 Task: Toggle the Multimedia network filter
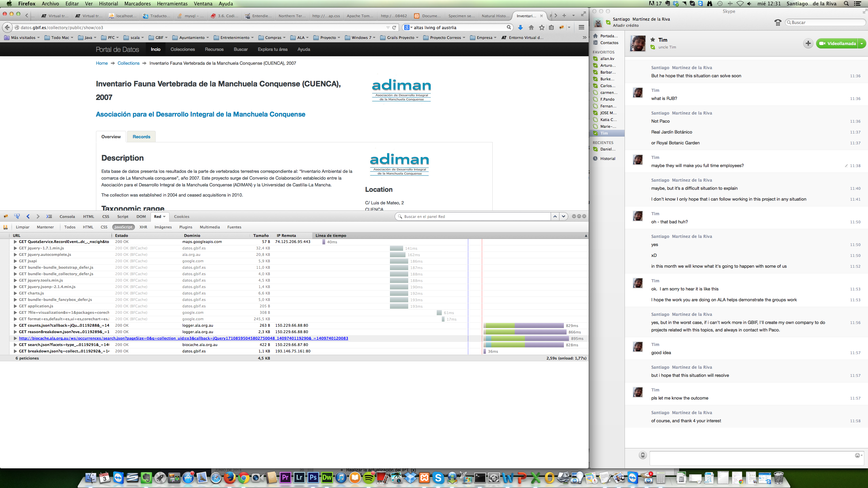coord(210,227)
